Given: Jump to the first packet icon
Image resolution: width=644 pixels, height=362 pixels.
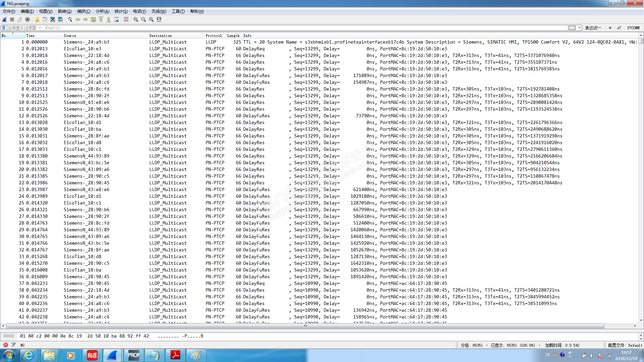Looking at the screenshot, I should tap(101, 19).
